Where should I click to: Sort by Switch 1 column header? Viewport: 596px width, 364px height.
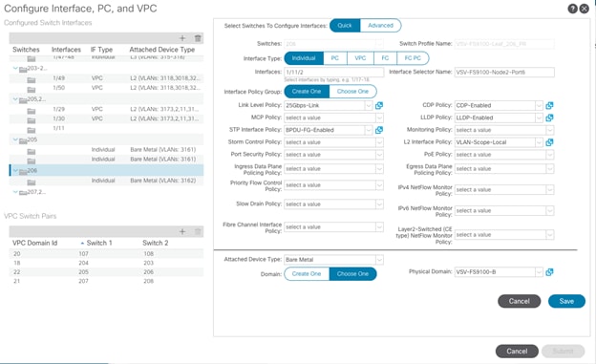point(98,243)
